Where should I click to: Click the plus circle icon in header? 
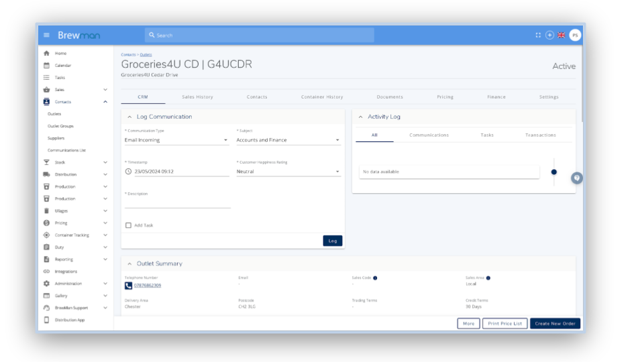pyautogui.click(x=549, y=36)
